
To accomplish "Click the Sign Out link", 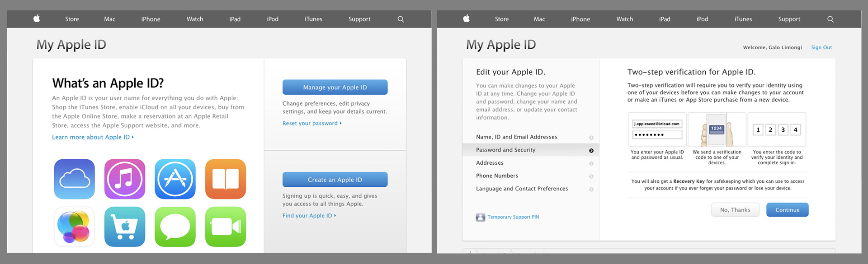I will [x=821, y=47].
